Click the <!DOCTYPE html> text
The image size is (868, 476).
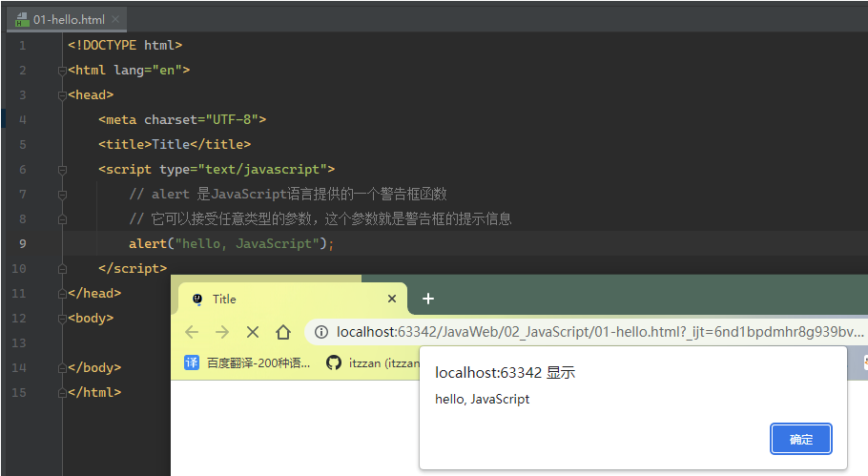coord(125,46)
